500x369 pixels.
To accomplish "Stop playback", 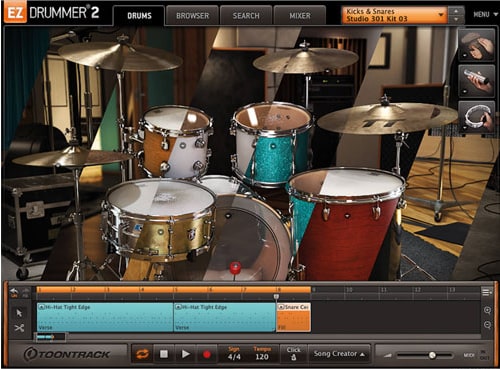I will [x=164, y=354].
